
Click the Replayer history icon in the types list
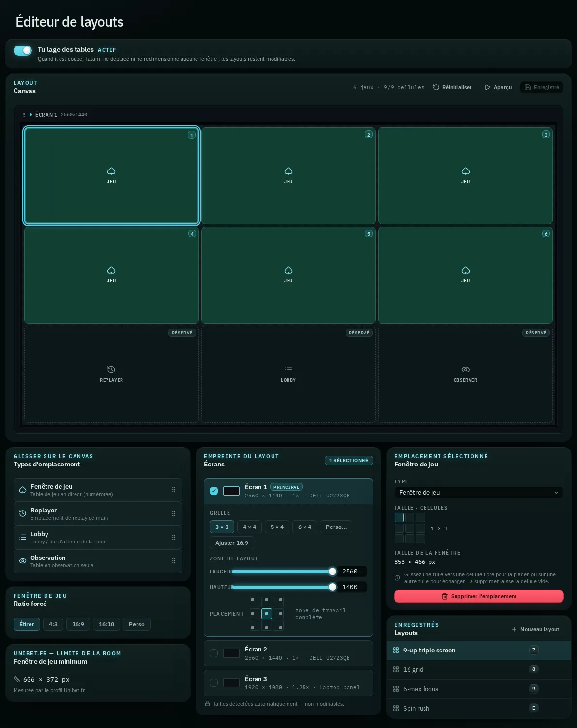coord(23,513)
